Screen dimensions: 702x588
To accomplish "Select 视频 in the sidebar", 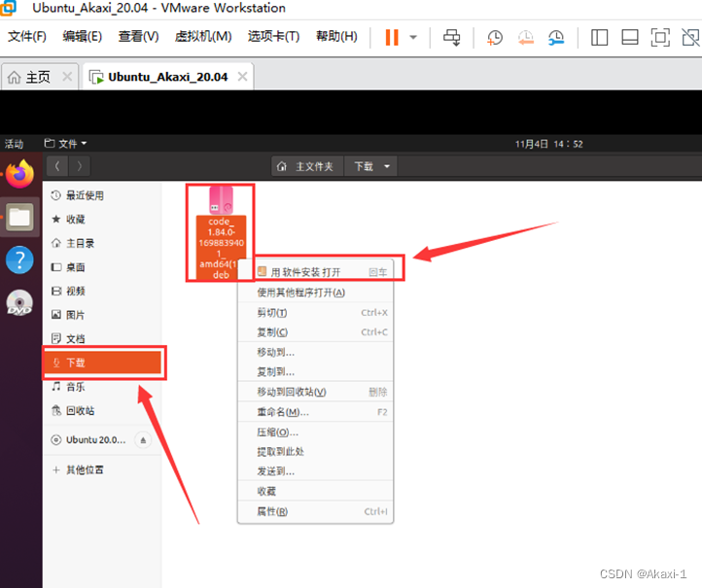I will click(x=102, y=292).
